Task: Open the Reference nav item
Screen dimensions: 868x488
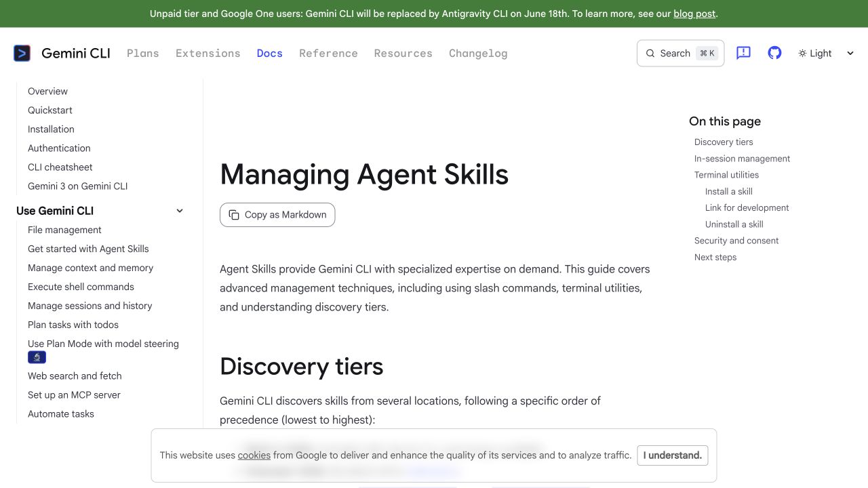Action: tap(328, 53)
